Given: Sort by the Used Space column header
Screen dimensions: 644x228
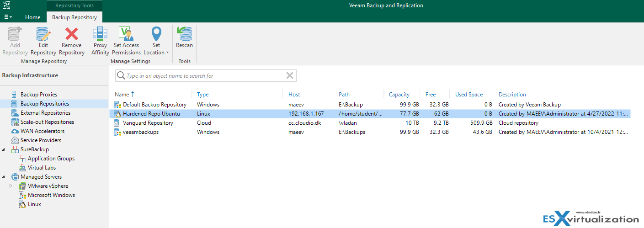Looking at the screenshot, I should pos(469,95).
